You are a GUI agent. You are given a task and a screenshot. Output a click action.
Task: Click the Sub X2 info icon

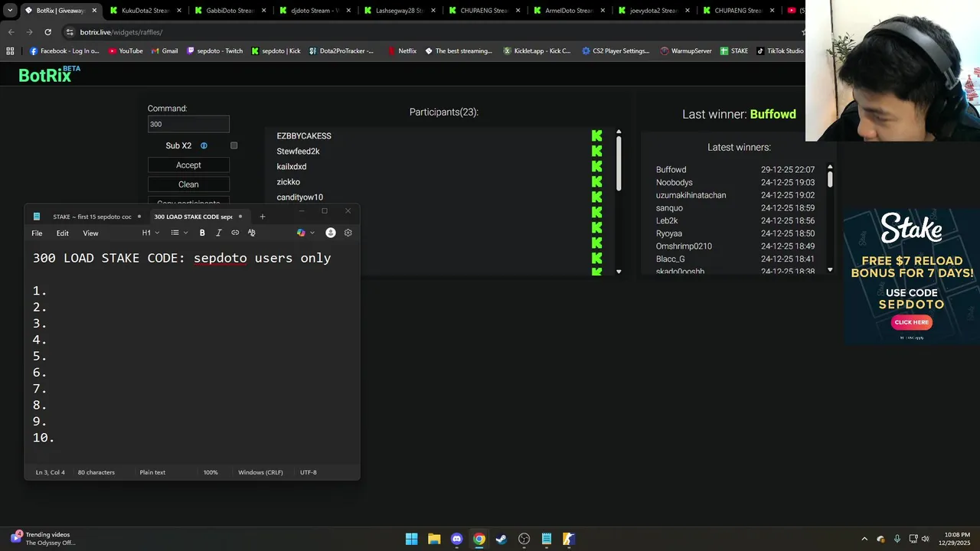204,145
